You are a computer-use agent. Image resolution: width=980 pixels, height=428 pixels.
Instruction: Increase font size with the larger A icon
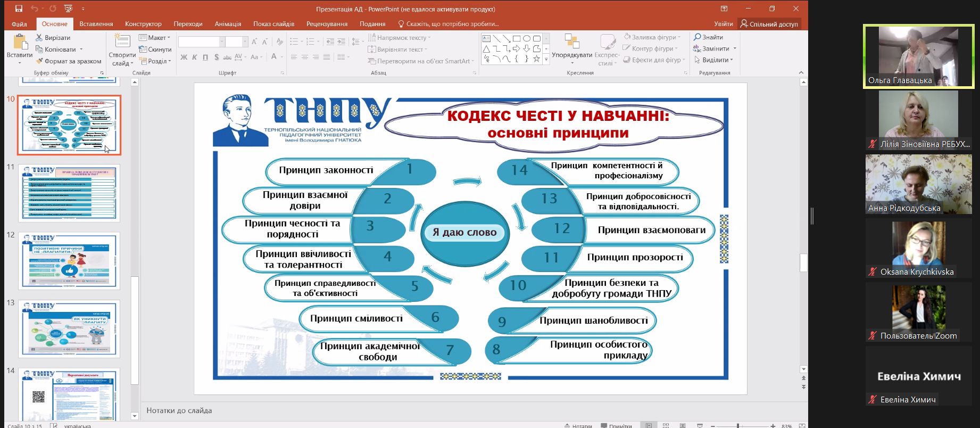pos(254,42)
